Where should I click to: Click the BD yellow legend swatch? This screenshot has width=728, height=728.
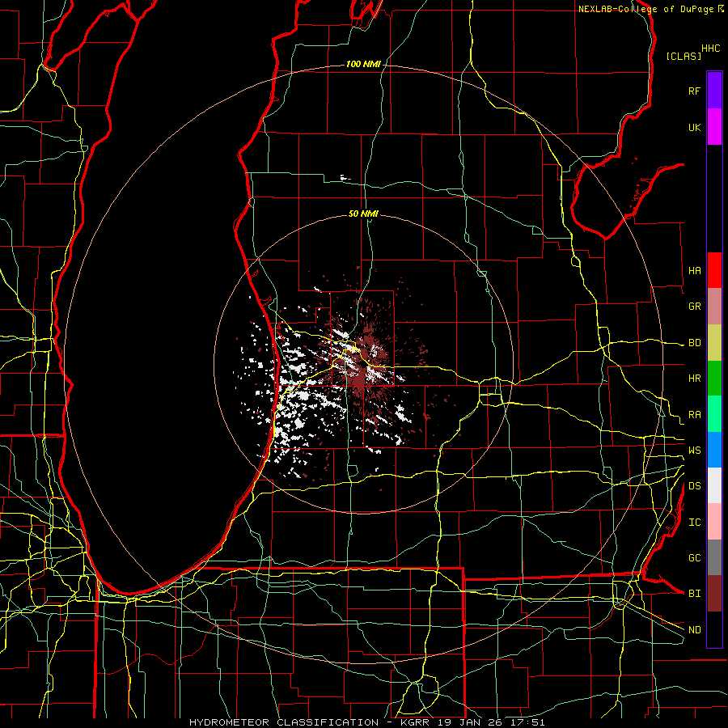(714, 343)
